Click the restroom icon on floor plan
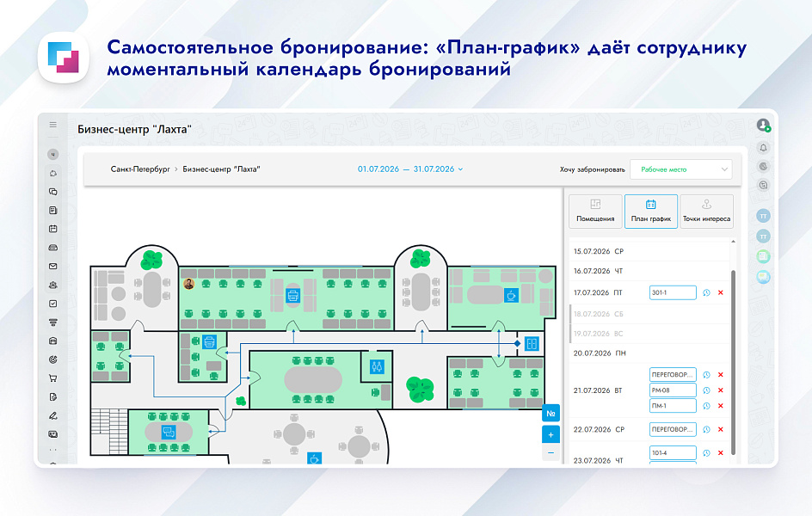Screen dimensions: 812x516 click(377, 366)
